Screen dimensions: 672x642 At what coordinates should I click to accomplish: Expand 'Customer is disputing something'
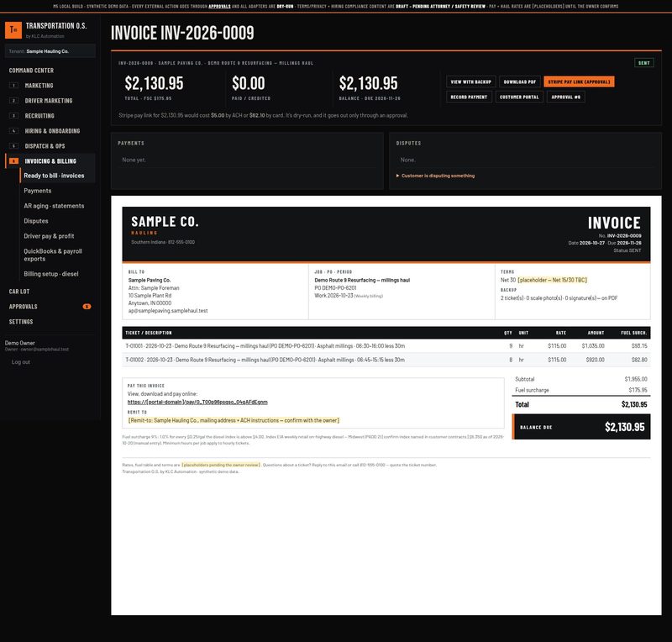(435, 176)
